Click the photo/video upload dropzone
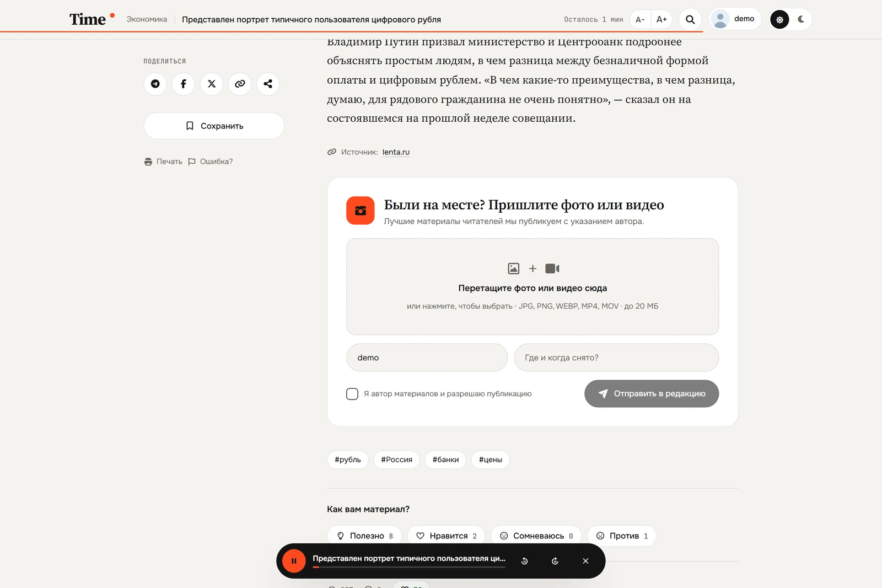Image resolution: width=882 pixels, height=588 pixels. point(533,287)
